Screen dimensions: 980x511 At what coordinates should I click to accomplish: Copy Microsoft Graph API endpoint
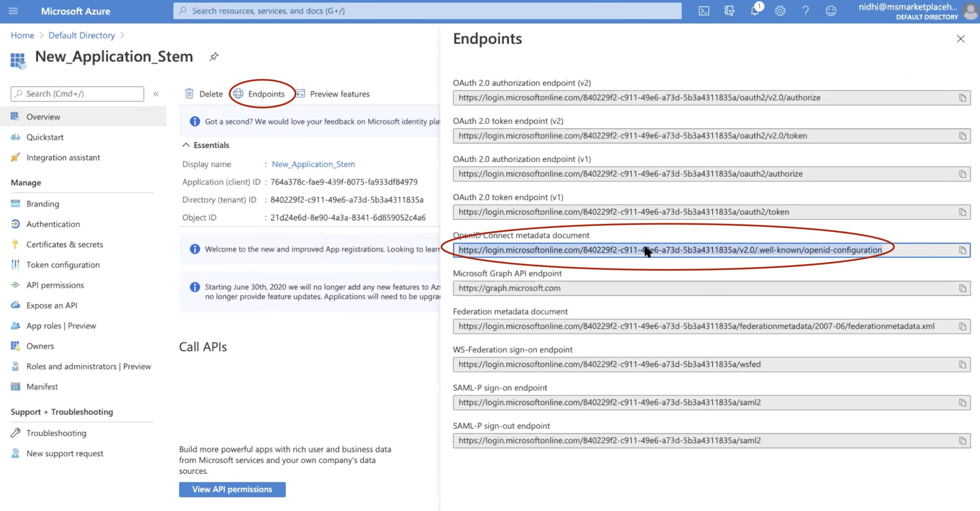pyautogui.click(x=962, y=288)
